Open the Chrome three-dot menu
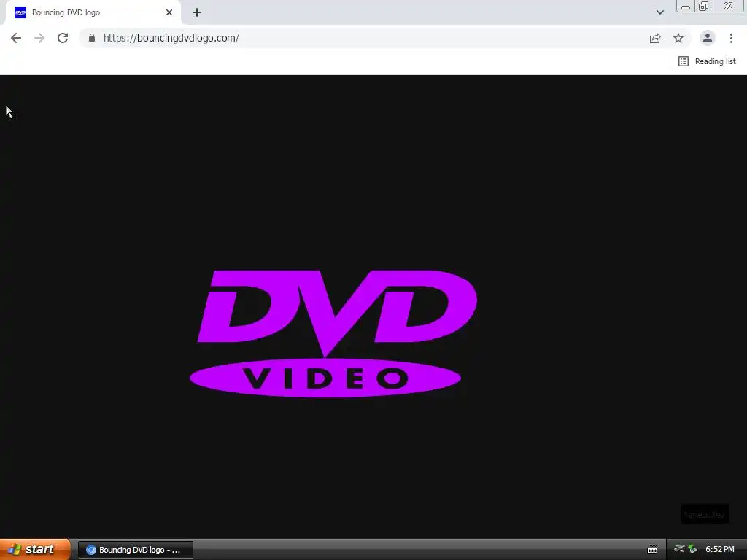The height and width of the screenshot is (560, 747). coord(731,38)
